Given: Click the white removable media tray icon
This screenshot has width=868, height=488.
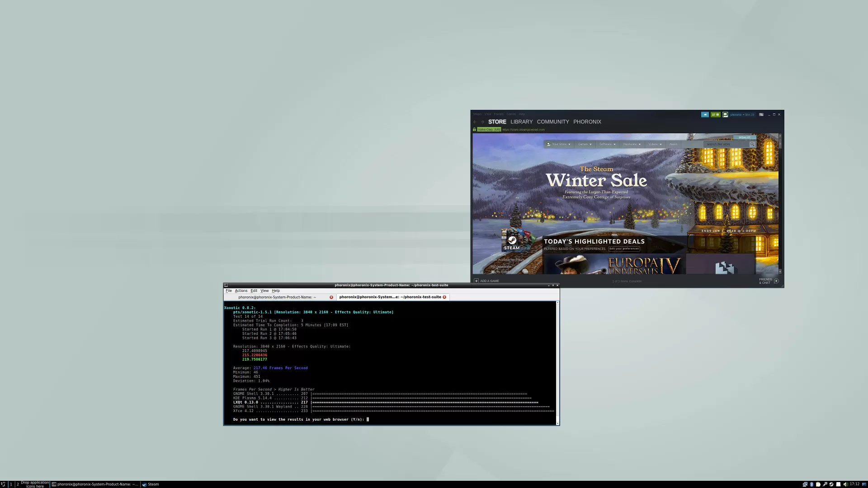Looking at the screenshot, I should pyautogui.click(x=838, y=484).
